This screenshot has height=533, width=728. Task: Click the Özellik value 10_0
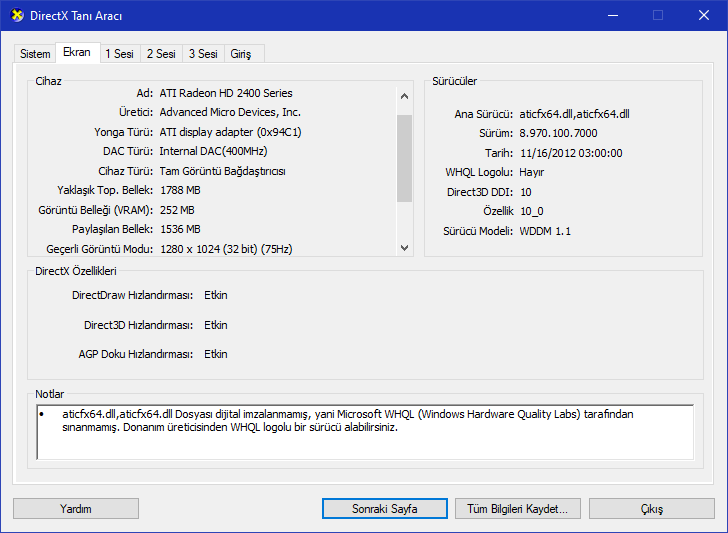pos(532,211)
